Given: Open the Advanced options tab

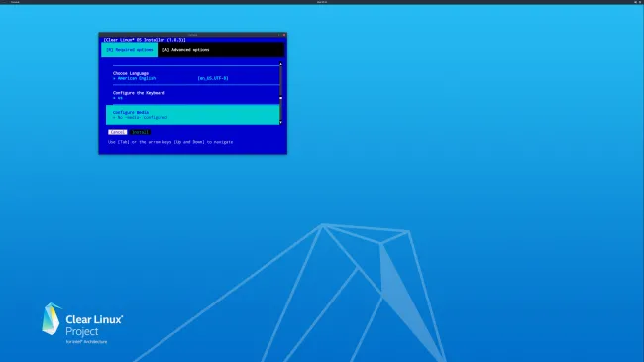Looking at the screenshot, I should coord(185,50).
